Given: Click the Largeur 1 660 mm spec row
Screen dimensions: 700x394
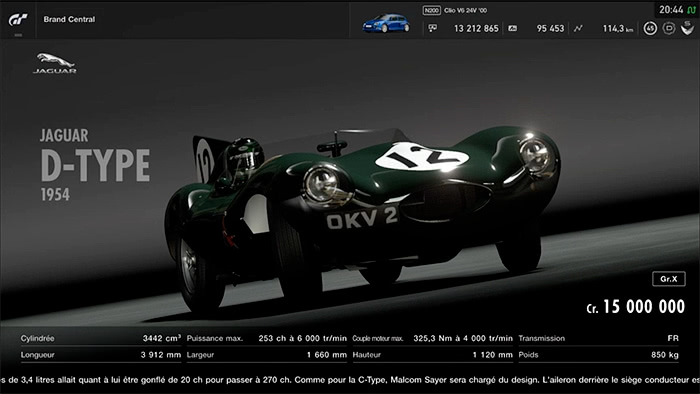Looking at the screenshot, I should pyautogui.click(x=267, y=355).
